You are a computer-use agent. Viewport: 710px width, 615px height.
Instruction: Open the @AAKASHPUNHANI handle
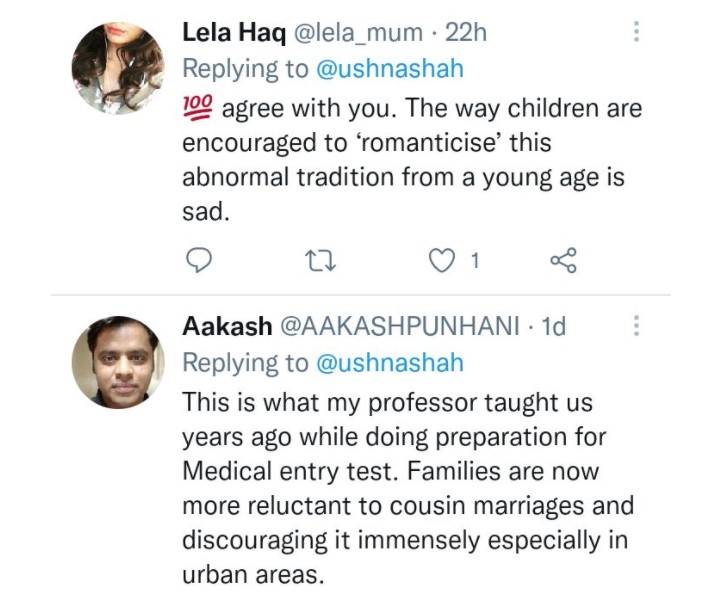400,326
